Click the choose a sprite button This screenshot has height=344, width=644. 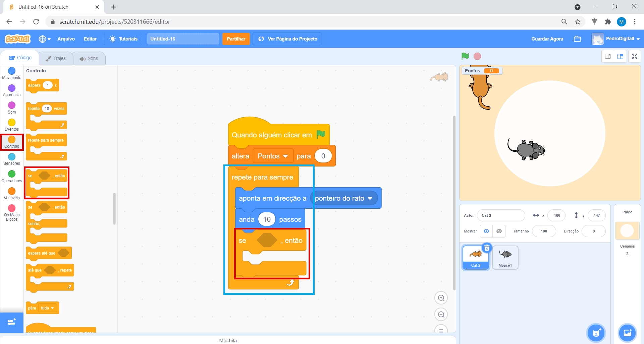[x=596, y=333]
